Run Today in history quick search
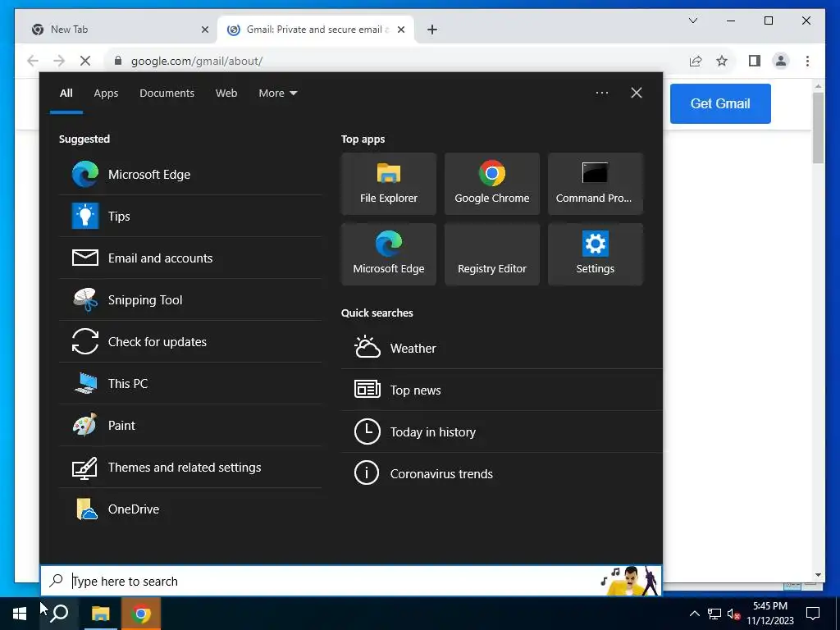Screen dimensions: 840x630 click(x=501, y=431)
